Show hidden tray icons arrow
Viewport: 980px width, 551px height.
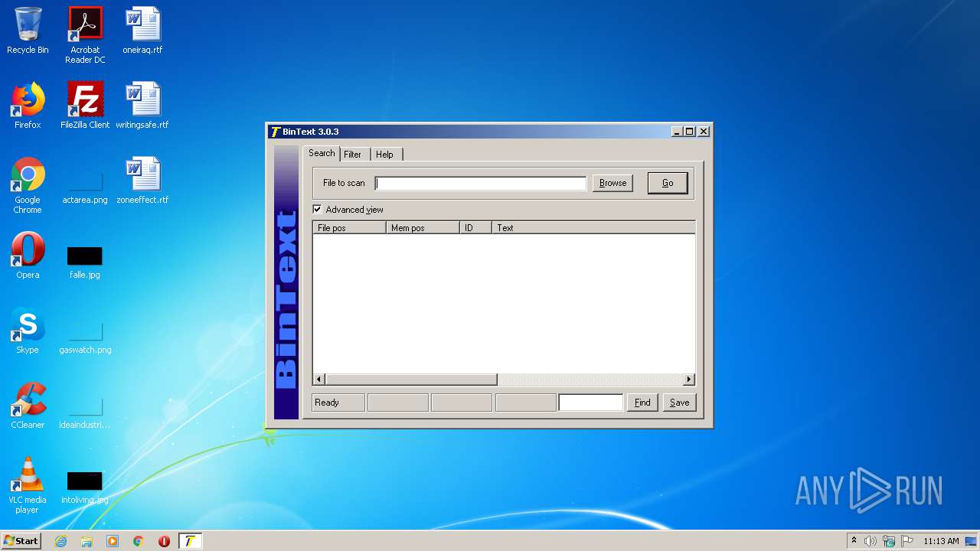(x=854, y=541)
